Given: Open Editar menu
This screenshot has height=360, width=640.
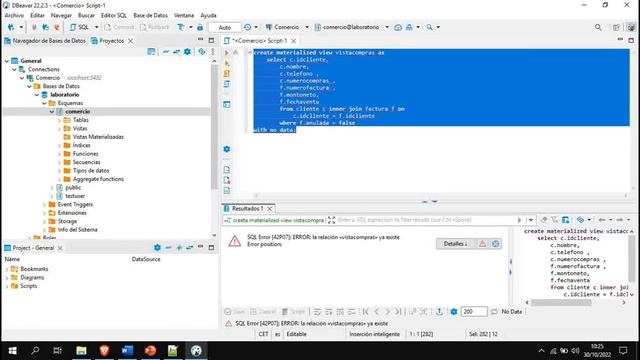Looking at the screenshot, I should tap(38, 15).
